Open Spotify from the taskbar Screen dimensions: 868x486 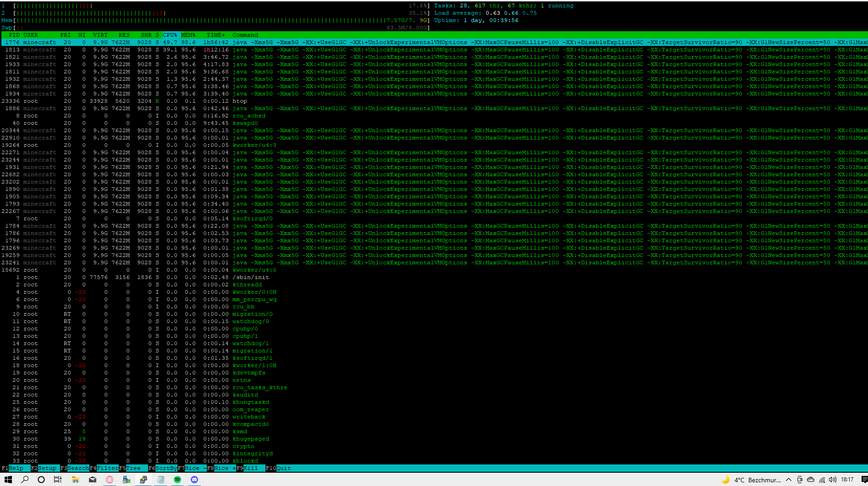point(177,480)
